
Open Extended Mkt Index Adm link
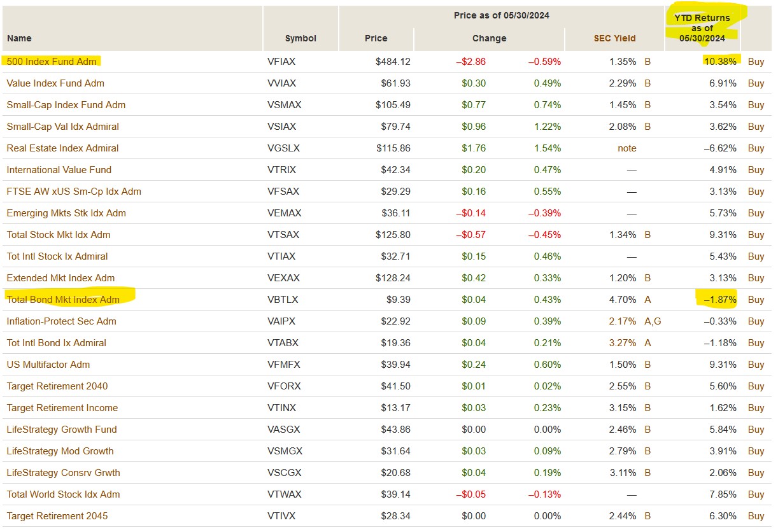pyautogui.click(x=60, y=278)
